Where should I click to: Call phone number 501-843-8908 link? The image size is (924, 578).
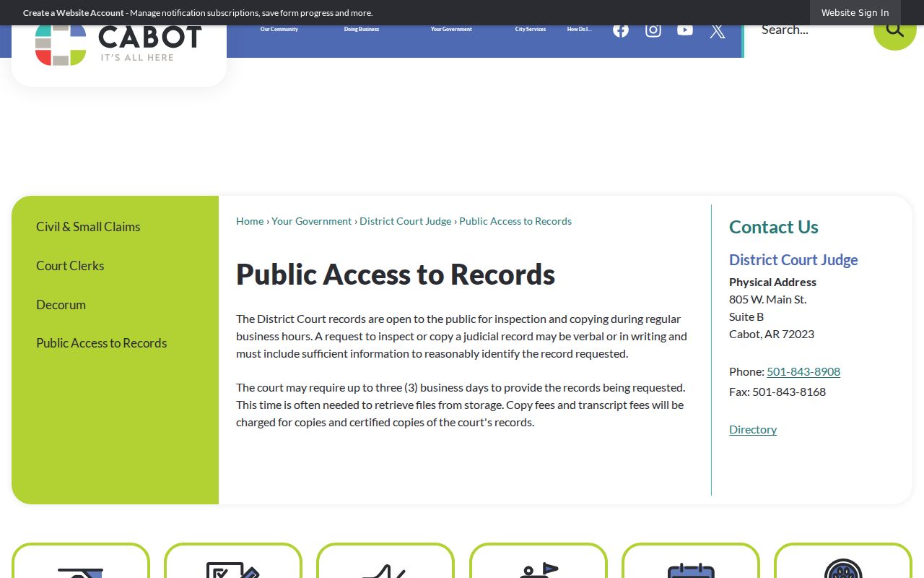(803, 371)
